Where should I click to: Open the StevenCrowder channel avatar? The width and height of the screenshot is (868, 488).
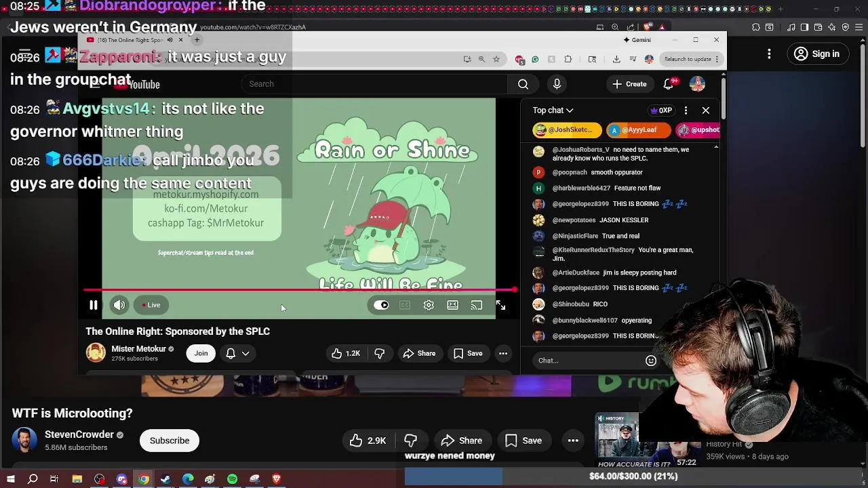pos(24,441)
